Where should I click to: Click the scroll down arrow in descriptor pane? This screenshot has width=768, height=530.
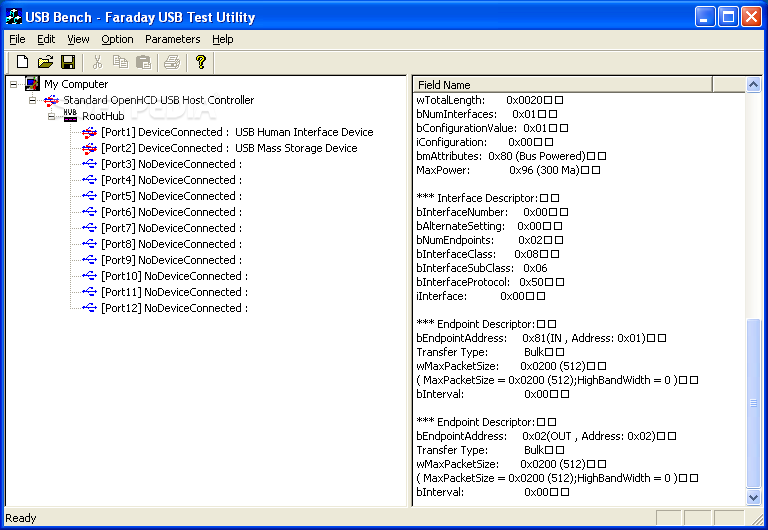click(753, 498)
